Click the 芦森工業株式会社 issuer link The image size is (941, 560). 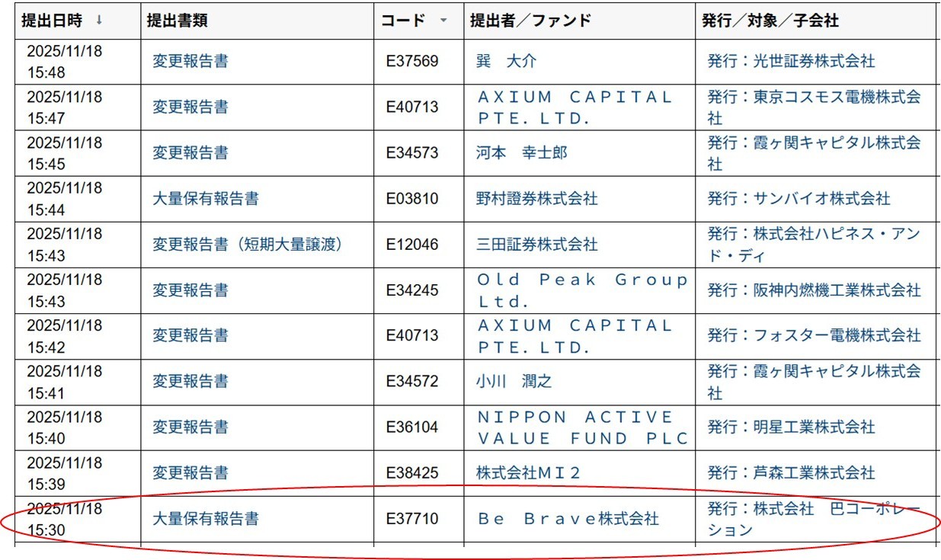[x=791, y=473]
